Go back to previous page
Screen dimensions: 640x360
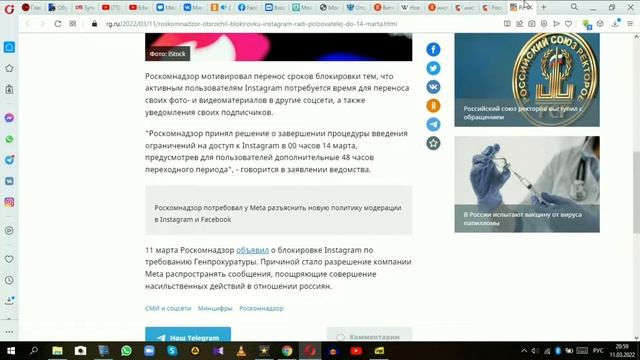pos(27,24)
